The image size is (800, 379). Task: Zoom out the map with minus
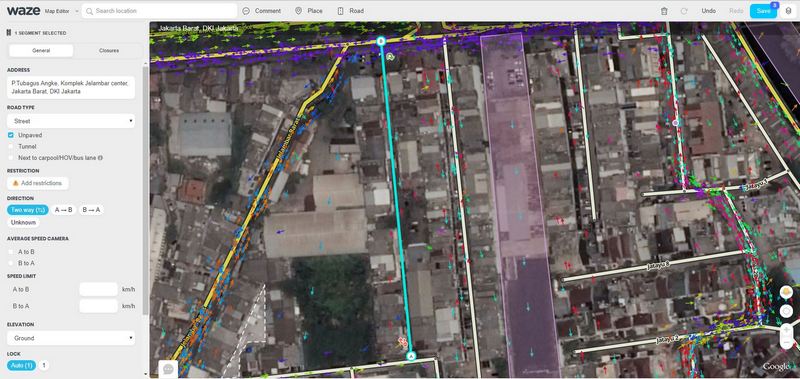pos(787,343)
